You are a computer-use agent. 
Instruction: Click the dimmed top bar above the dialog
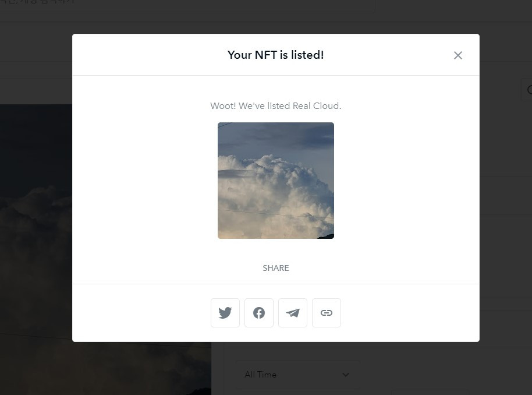pyautogui.click(x=266, y=26)
